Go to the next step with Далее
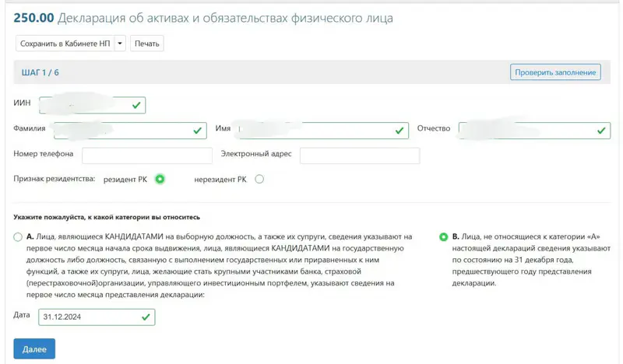 click(34, 349)
